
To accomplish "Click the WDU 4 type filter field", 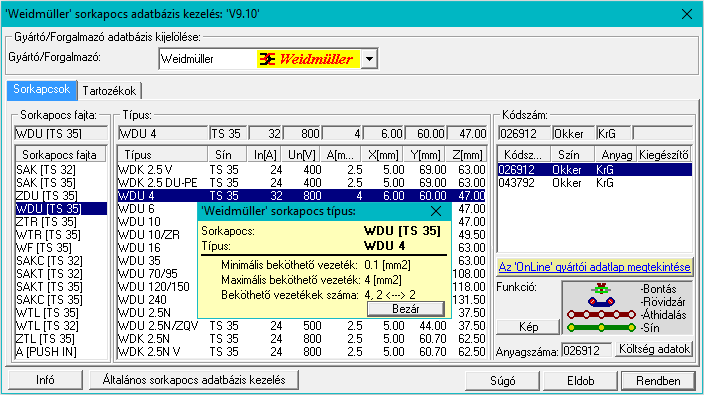I will 163,134.
